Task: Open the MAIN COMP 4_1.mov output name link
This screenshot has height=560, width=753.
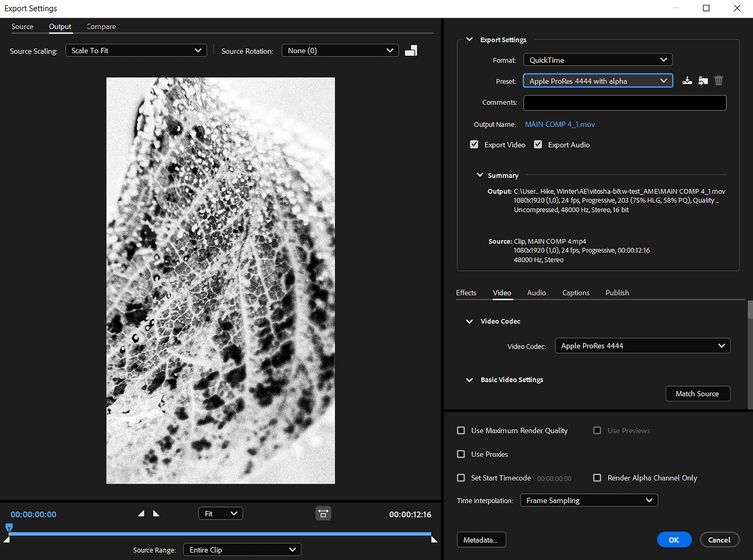Action: 559,125
